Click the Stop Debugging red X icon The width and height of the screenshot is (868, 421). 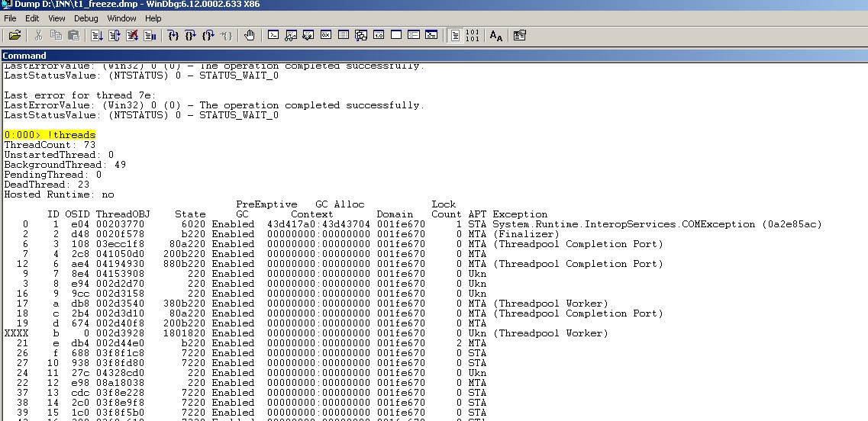[132, 35]
